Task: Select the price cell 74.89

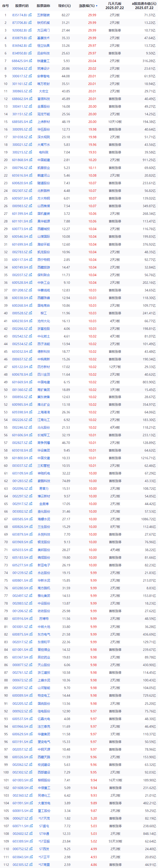Action: [x=66, y=481]
